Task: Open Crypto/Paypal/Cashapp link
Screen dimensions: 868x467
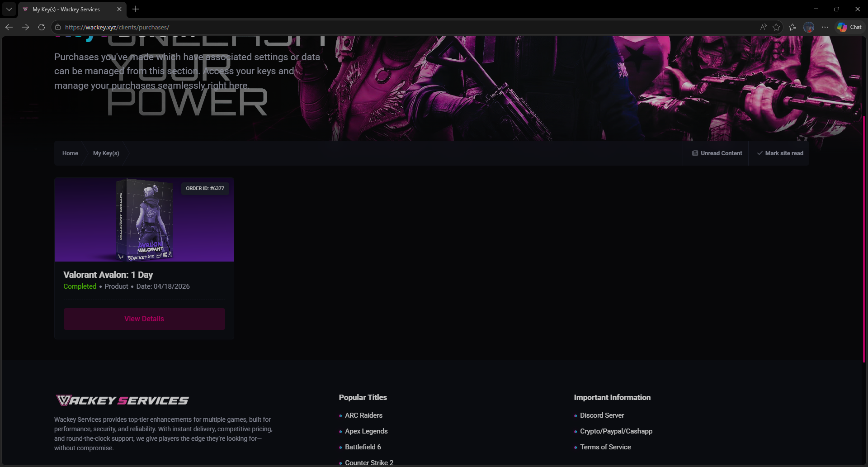Action: point(616,431)
